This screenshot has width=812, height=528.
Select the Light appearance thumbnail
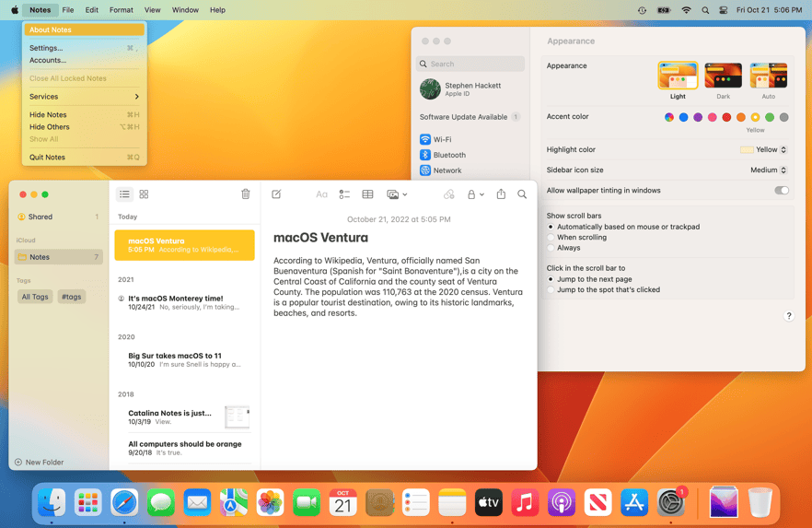click(678, 76)
